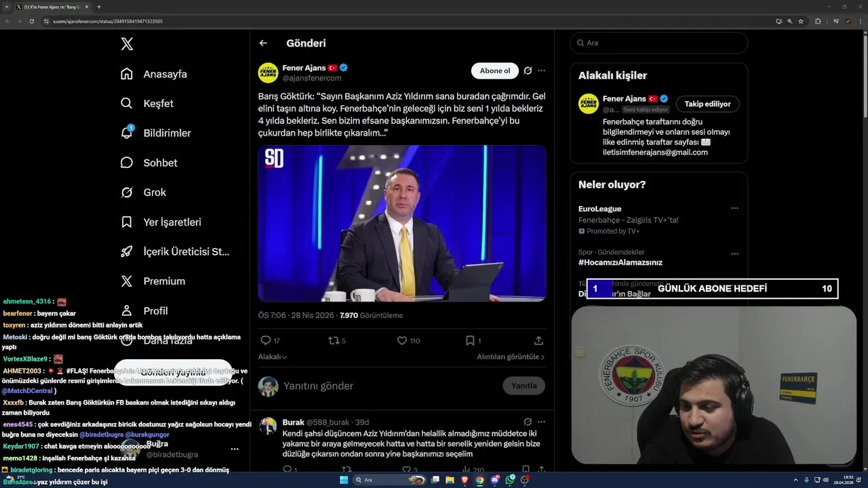This screenshot has height=488, width=868.
Task: Open Alıntıları görüntüle link
Action: tap(511, 357)
